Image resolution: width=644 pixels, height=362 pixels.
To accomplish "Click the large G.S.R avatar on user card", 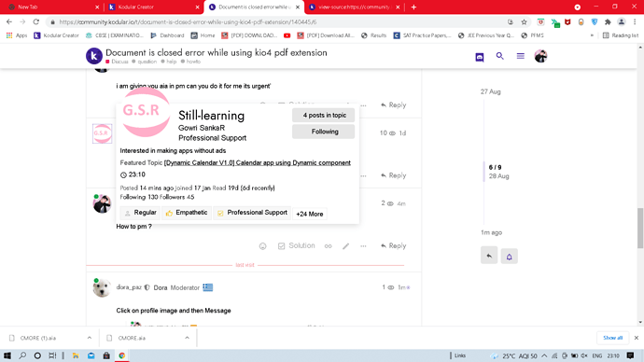I will click(146, 112).
